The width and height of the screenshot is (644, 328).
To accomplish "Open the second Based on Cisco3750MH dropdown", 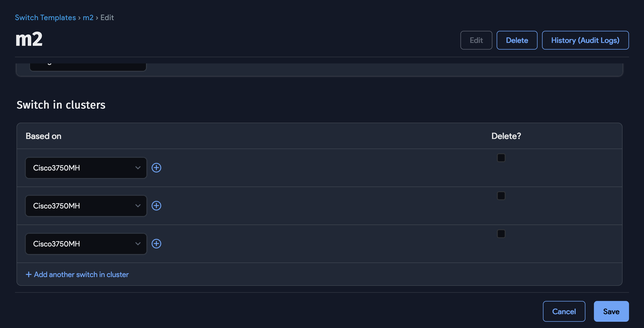I will [x=86, y=206].
